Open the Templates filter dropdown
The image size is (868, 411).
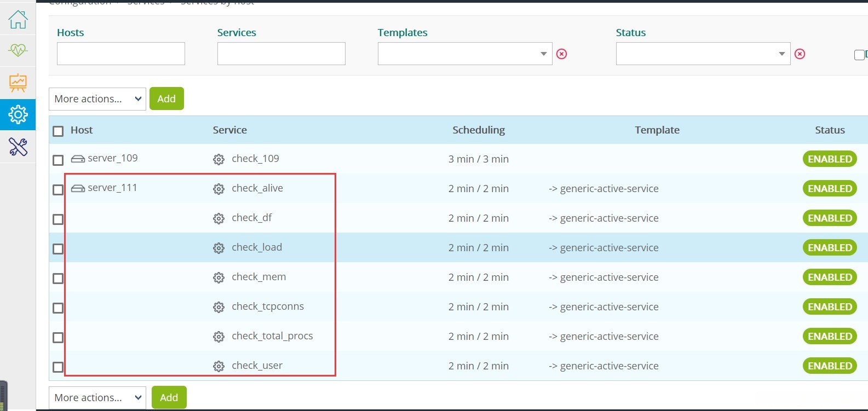click(465, 54)
